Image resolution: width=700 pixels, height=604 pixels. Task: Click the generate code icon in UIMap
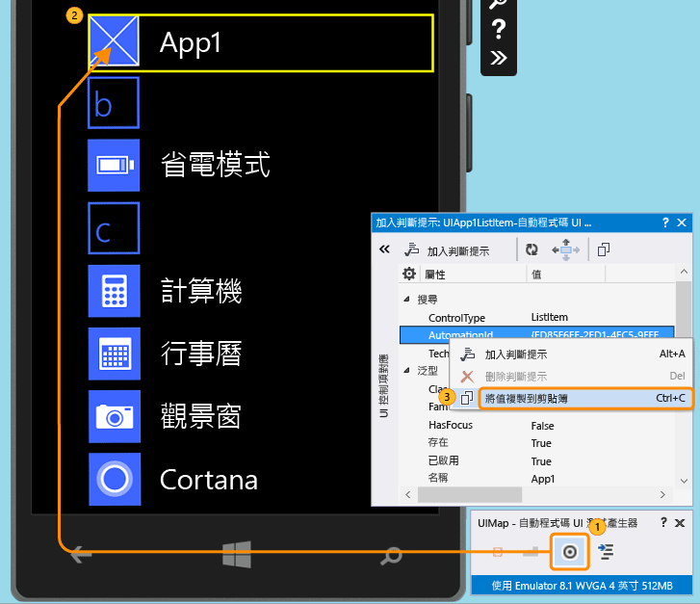coord(606,552)
